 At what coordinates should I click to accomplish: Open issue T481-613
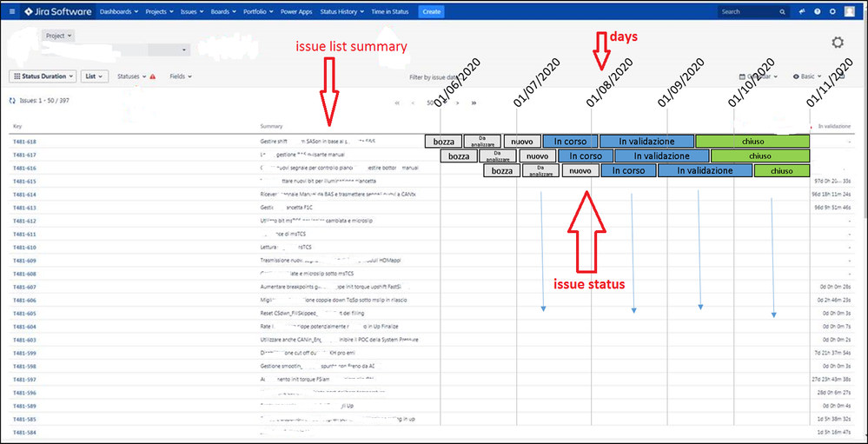24,209
